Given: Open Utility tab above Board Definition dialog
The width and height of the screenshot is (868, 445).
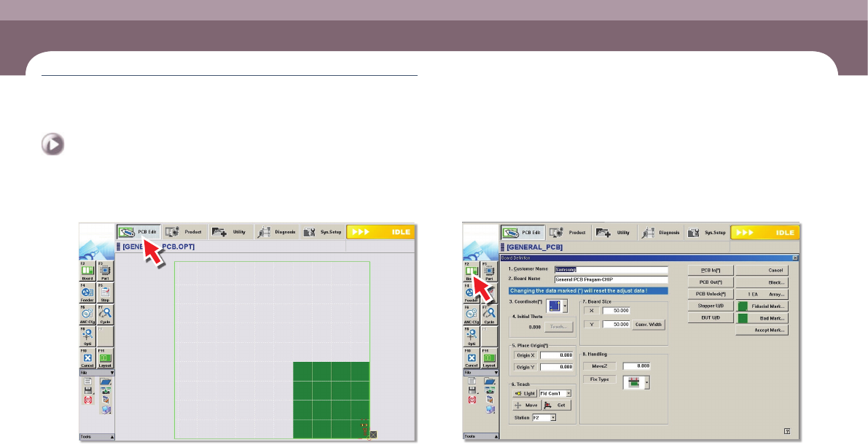Looking at the screenshot, I should coord(615,233).
